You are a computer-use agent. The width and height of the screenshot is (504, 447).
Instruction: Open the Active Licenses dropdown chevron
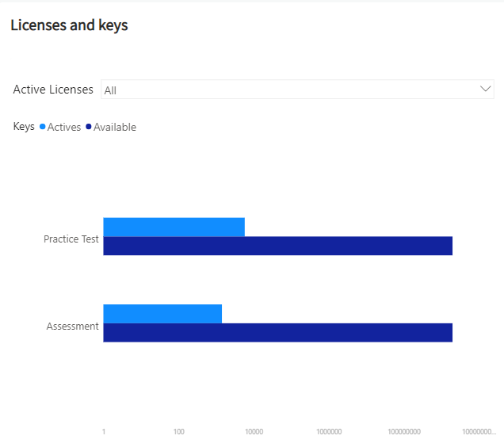[x=487, y=89]
